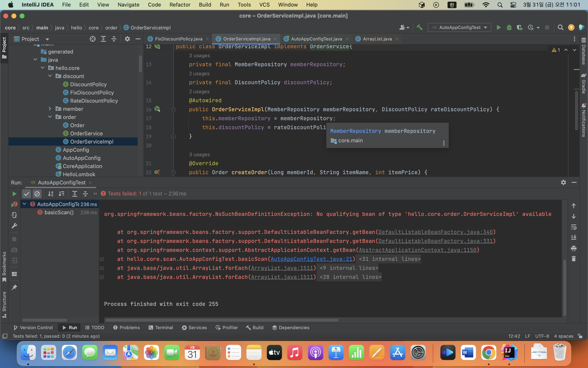Build project with the hammer icon
This screenshot has height=368, width=588.
[420, 28]
